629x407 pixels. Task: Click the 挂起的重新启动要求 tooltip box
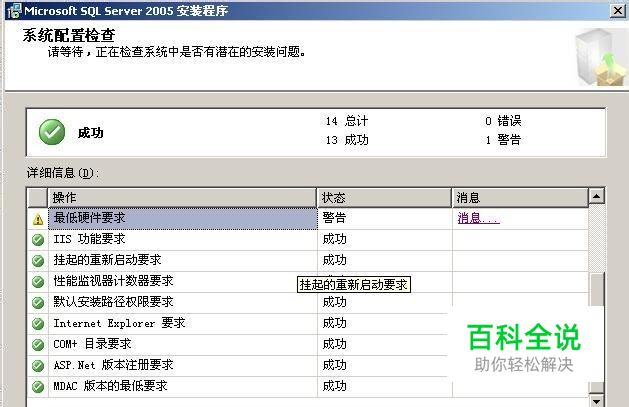[x=354, y=285]
